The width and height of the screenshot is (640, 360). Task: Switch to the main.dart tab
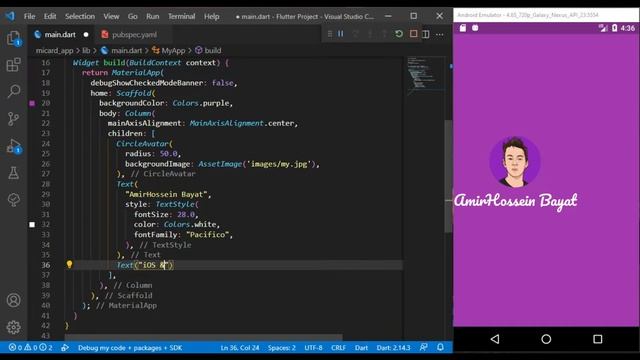point(60,35)
